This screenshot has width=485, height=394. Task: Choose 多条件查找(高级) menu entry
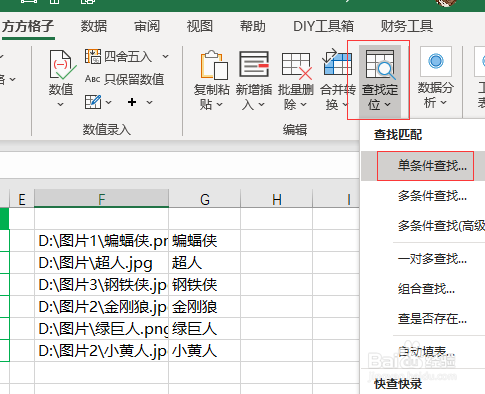423,226
